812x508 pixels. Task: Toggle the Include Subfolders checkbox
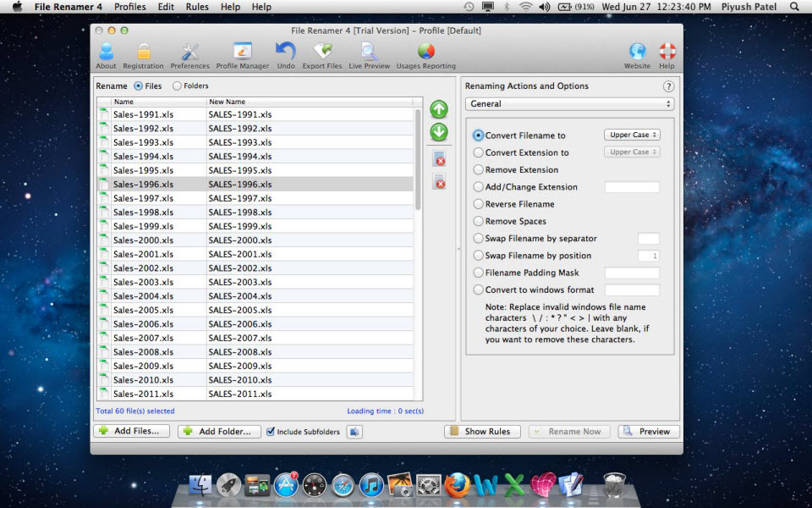(x=271, y=432)
